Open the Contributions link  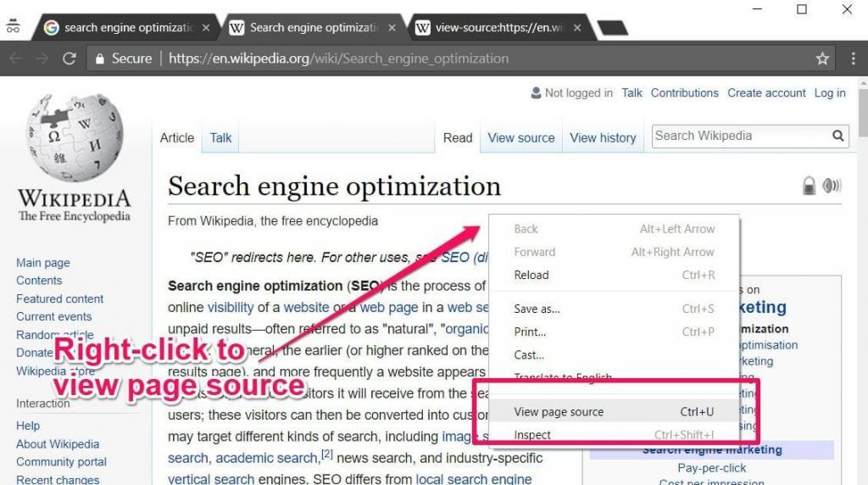[684, 93]
